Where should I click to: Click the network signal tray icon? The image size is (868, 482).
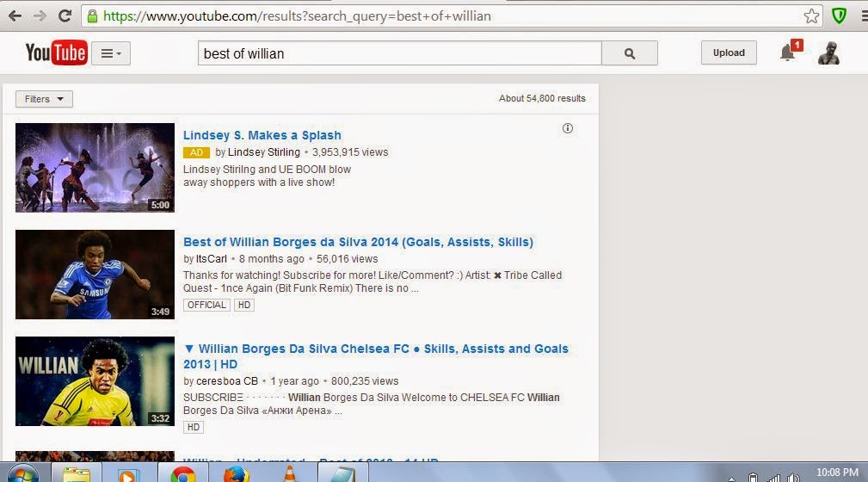(773, 478)
